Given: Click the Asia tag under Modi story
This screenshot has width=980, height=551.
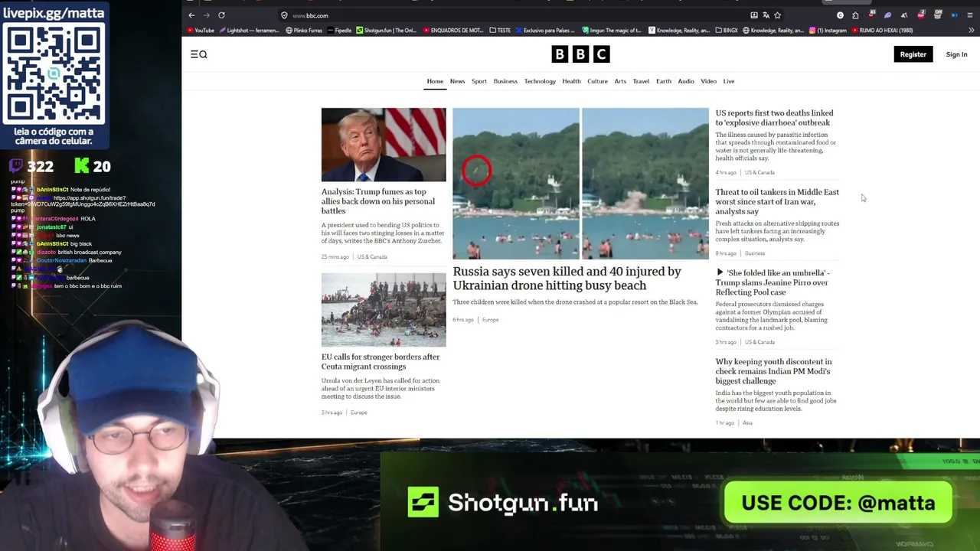Looking at the screenshot, I should tap(747, 423).
